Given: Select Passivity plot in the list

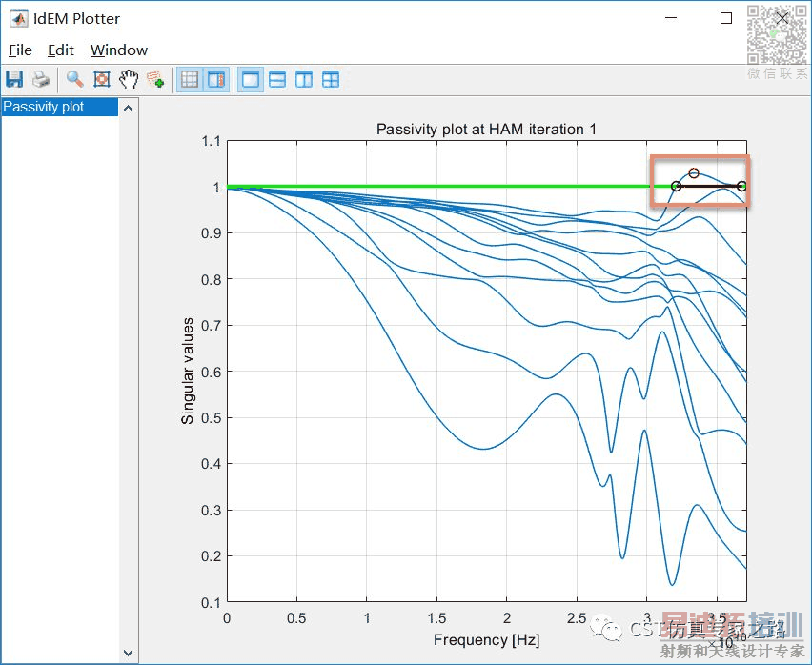Looking at the screenshot, I should coord(60,107).
